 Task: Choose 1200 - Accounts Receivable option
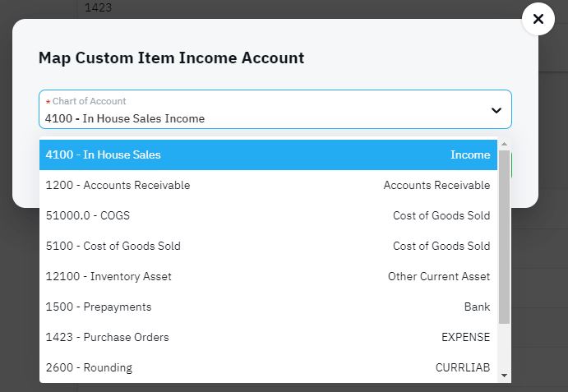[268, 185]
